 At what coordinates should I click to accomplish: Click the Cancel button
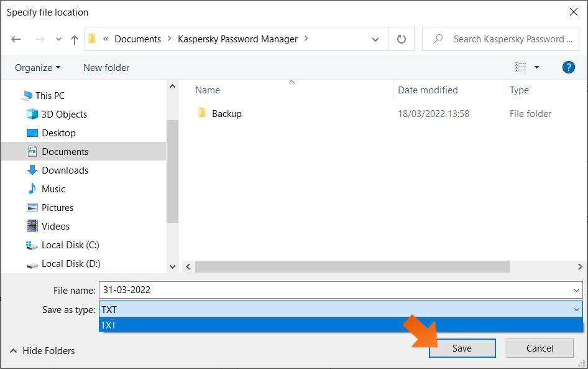(x=540, y=348)
